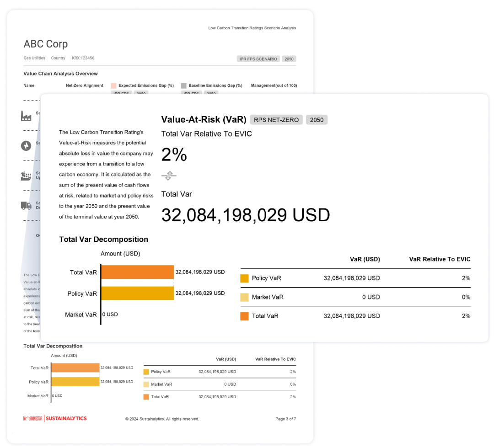This screenshot has width=494, height=448.
Task: Click the IPR FPS SCENARIO badge
Action: (x=258, y=59)
